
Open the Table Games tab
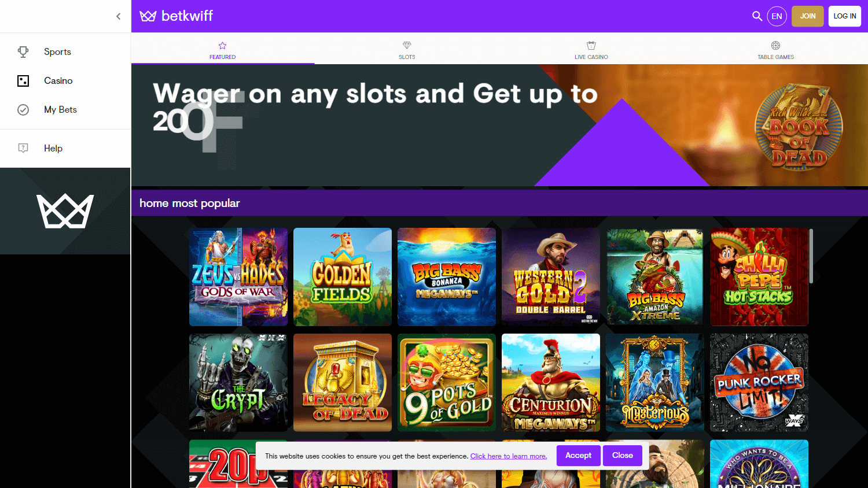click(775, 49)
